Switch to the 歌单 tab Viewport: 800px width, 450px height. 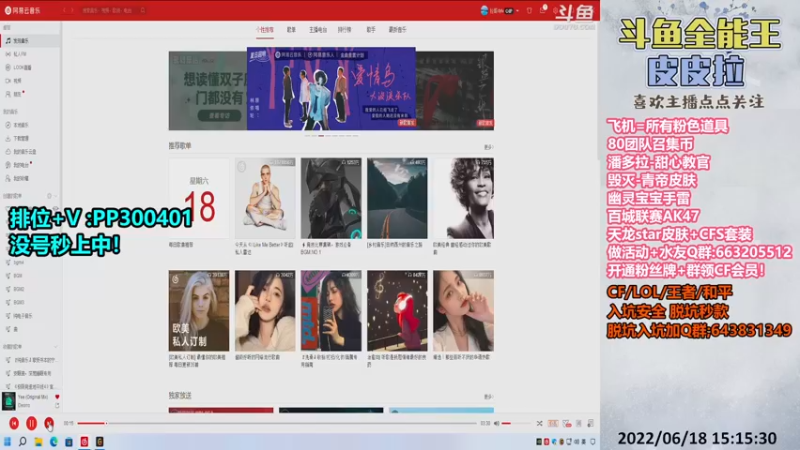click(291, 30)
